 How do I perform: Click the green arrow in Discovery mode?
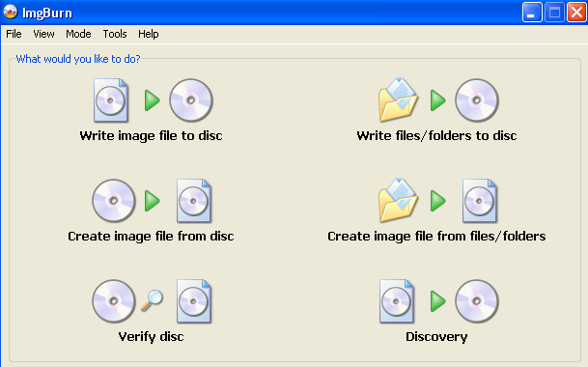(x=438, y=301)
